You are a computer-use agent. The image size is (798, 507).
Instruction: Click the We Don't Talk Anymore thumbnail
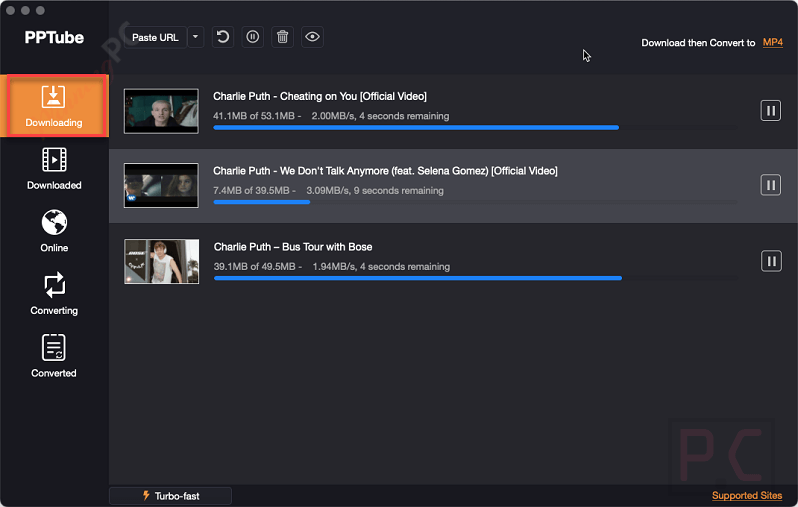tap(161, 185)
